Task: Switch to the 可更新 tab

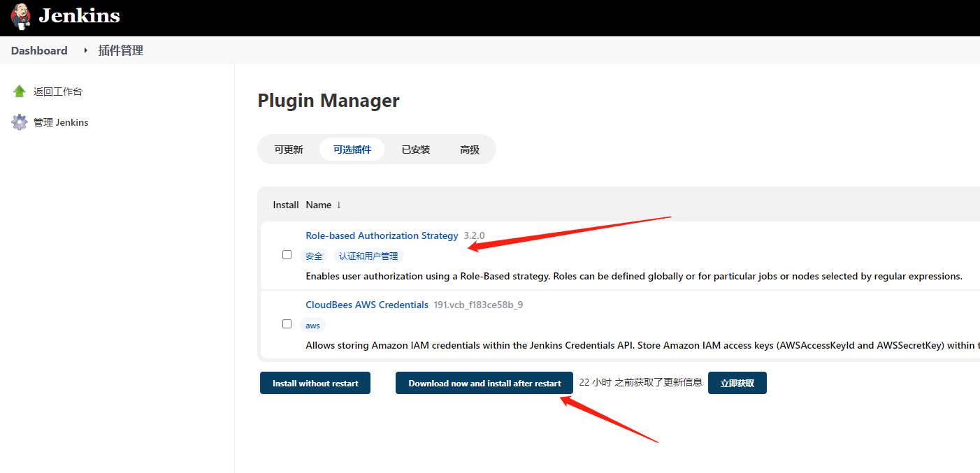Action: point(289,150)
